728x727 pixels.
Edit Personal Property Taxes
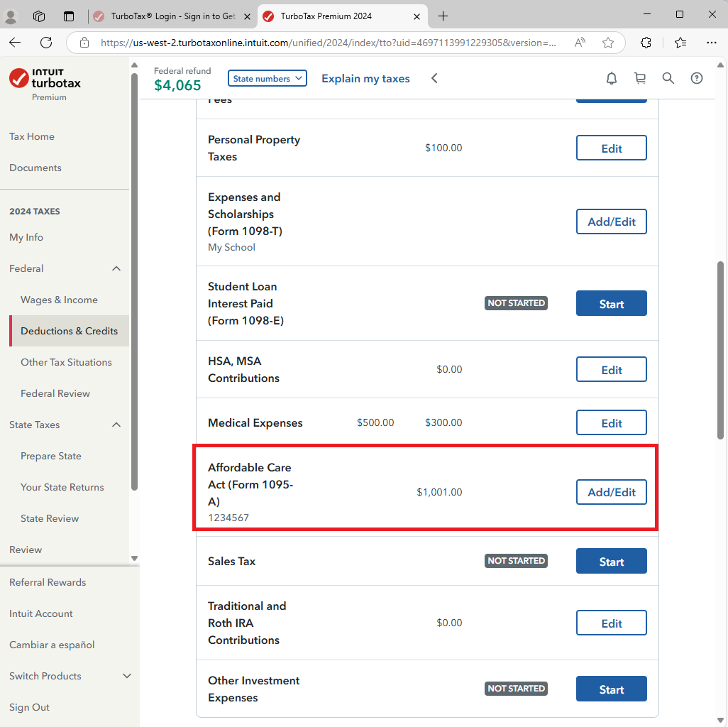click(x=611, y=148)
